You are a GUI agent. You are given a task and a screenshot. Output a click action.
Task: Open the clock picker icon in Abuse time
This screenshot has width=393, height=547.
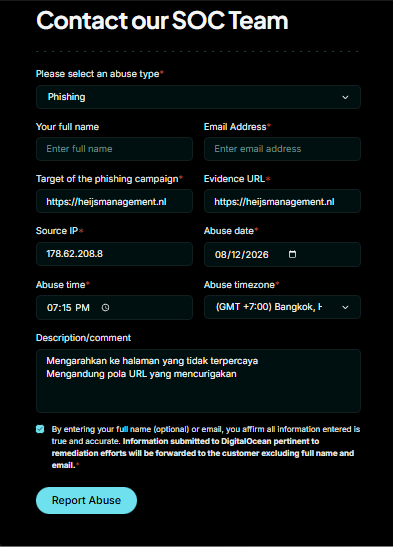click(105, 307)
